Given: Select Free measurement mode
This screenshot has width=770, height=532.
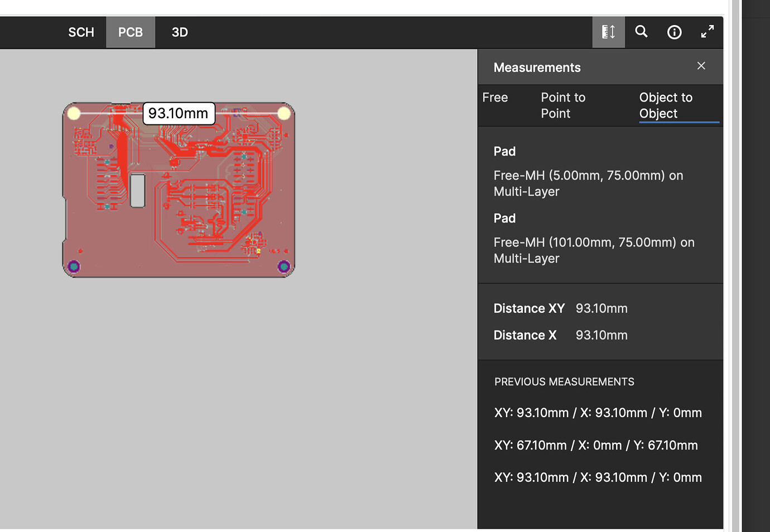Looking at the screenshot, I should click(495, 97).
